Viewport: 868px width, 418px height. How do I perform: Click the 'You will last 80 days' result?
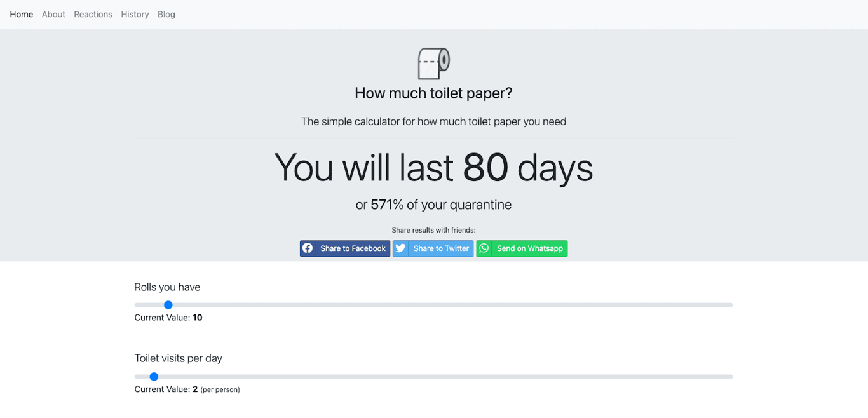433,168
